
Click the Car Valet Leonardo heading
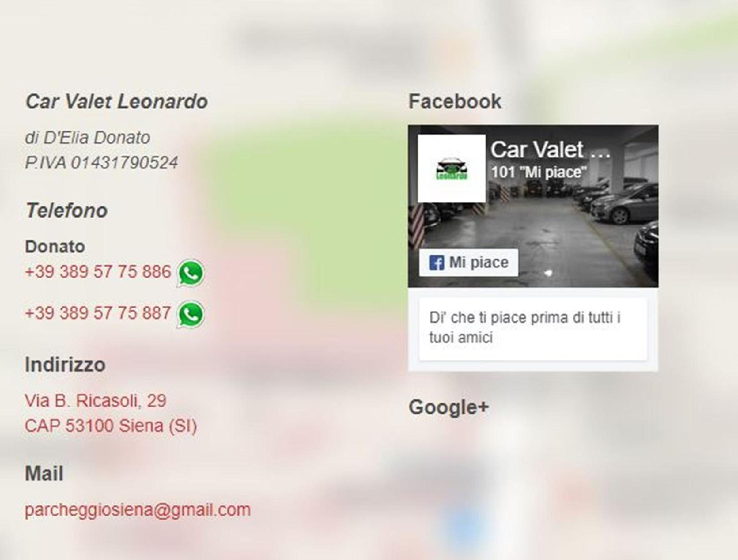click(116, 101)
